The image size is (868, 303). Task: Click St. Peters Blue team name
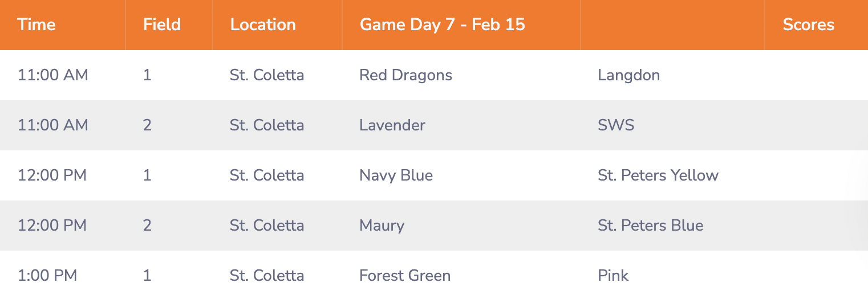650,226
